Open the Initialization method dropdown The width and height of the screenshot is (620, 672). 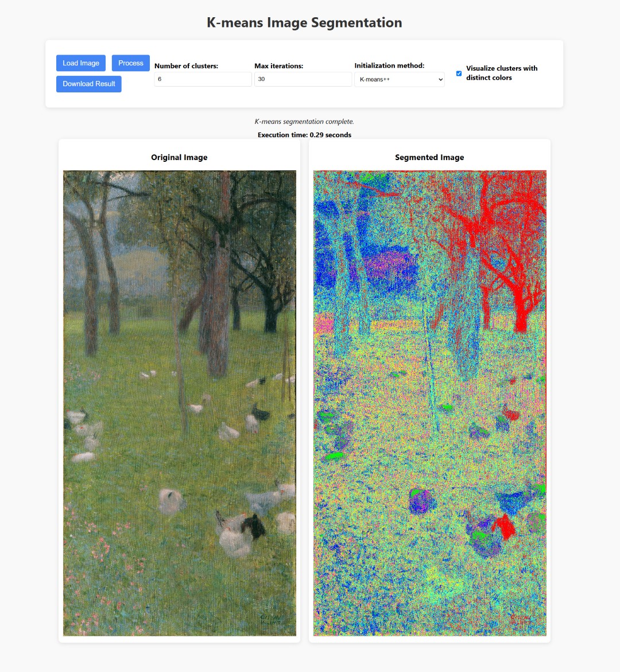pyautogui.click(x=400, y=79)
